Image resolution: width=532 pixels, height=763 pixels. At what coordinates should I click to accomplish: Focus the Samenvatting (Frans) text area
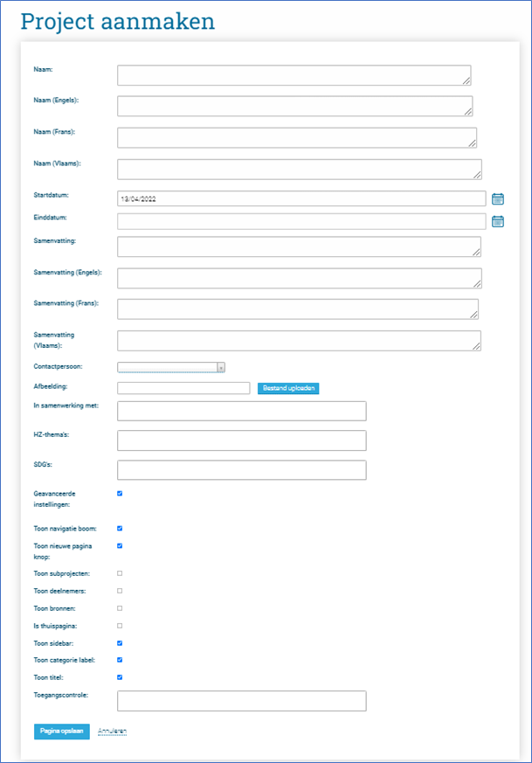[x=298, y=309]
